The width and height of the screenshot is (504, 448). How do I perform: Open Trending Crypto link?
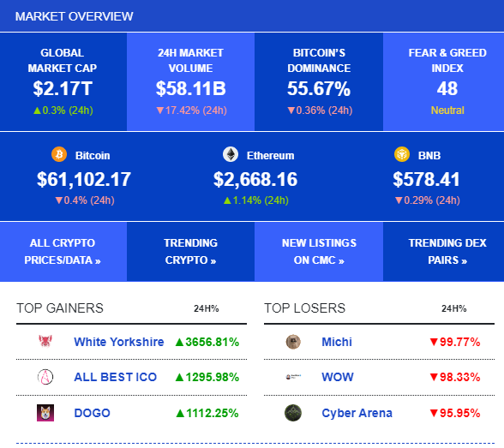tap(190, 252)
